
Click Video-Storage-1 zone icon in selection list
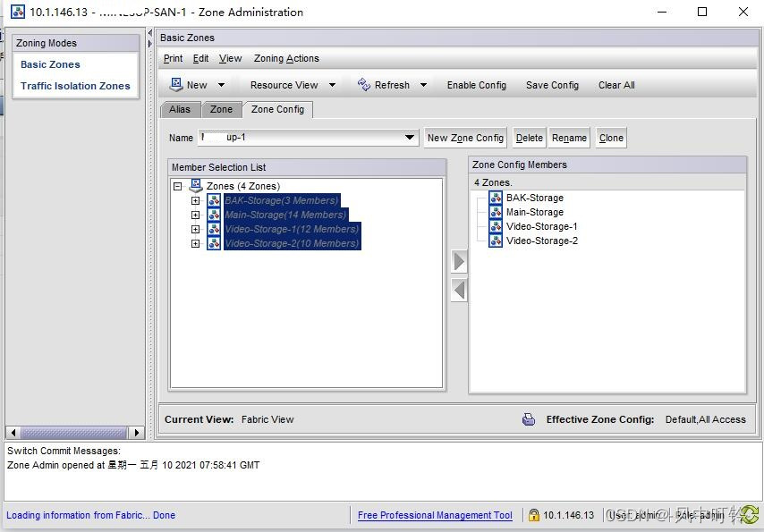click(x=214, y=229)
